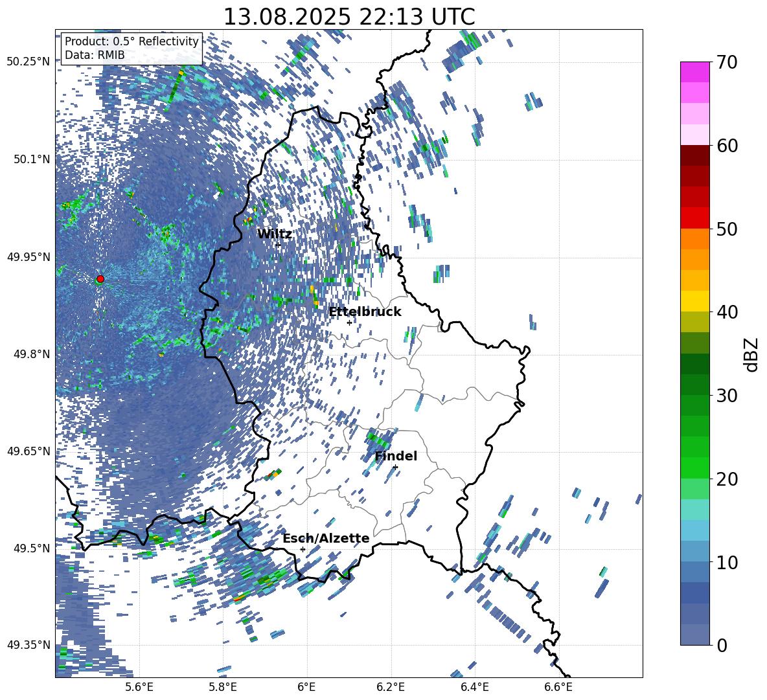Click the orange colorbar swatch just below 50
The height and width of the screenshot is (700, 767).
pyautogui.click(x=694, y=238)
